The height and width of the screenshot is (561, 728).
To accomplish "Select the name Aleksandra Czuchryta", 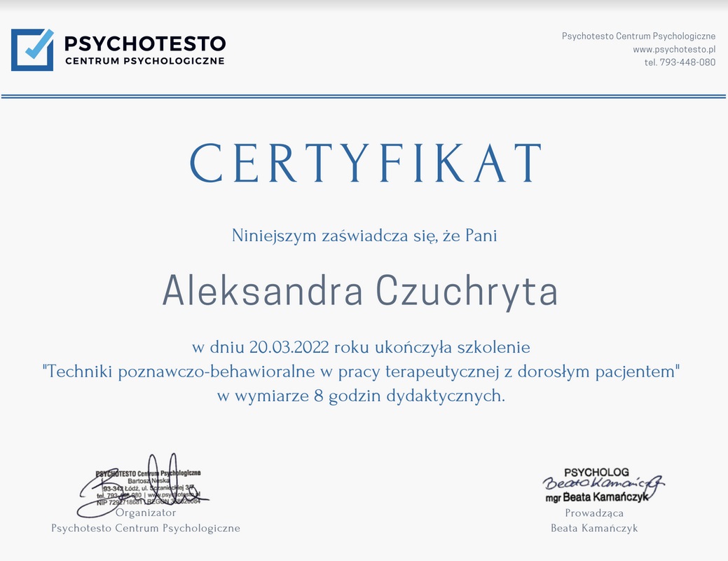I will [x=360, y=291].
